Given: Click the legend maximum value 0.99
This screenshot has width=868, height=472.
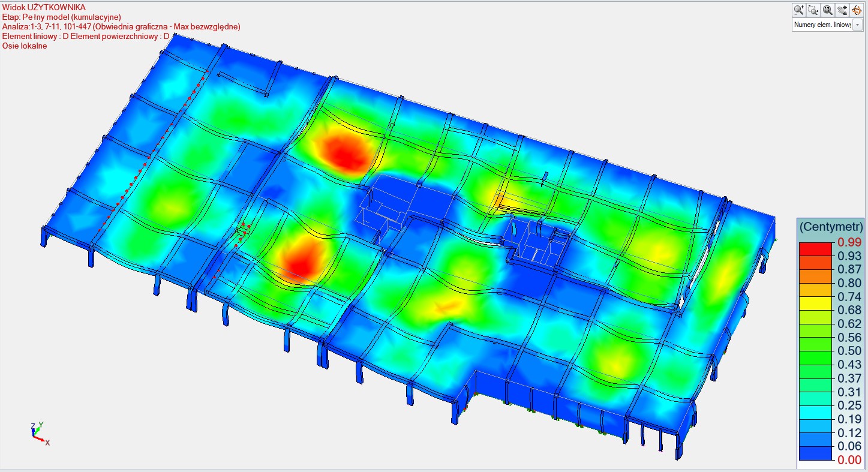Looking at the screenshot, I should pos(849,242).
